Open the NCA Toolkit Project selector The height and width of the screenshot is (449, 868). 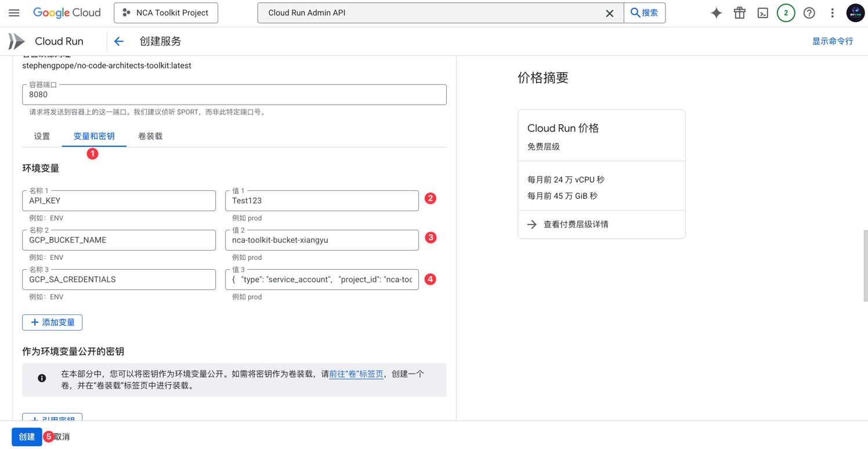165,12
